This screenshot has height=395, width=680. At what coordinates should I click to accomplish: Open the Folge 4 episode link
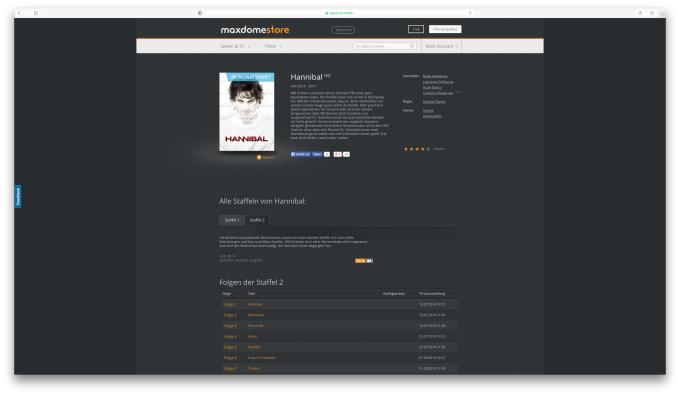pyautogui.click(x=230, y=336)
